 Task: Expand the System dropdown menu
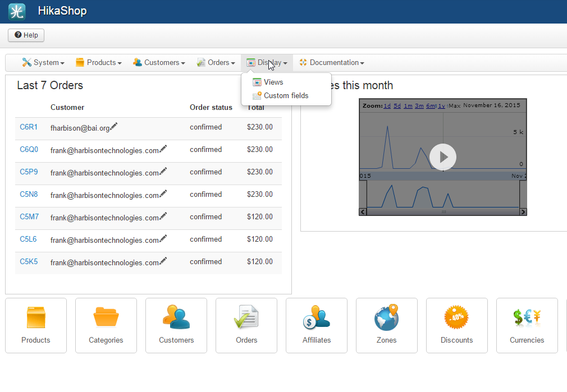[43, 63]
